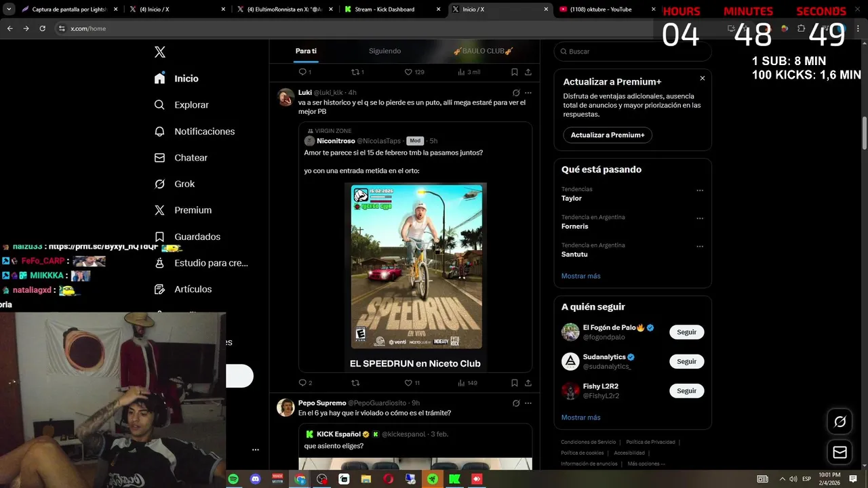The image size is (868, 488).
Task: Dismiss the Premium+ promo card
Action: coord(702,79)
